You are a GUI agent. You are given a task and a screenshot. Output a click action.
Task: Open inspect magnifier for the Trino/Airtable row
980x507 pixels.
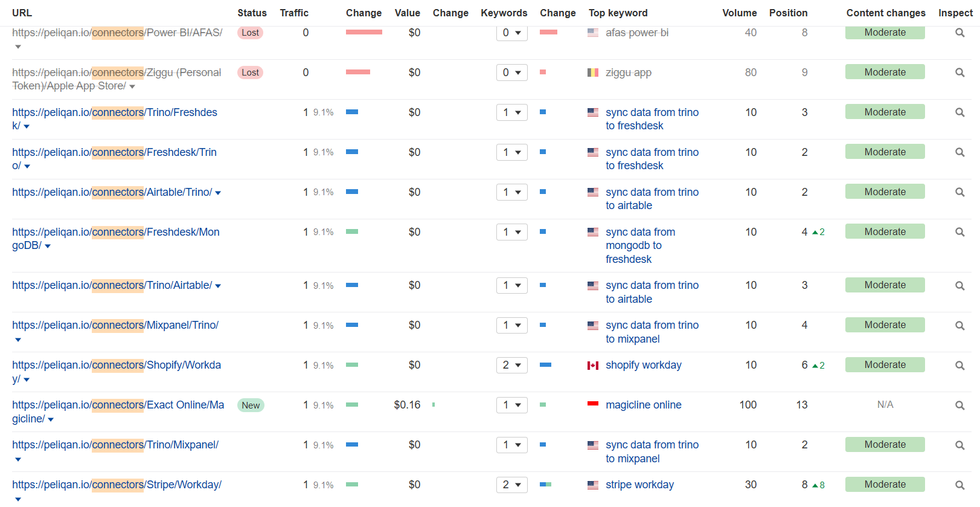959,285
